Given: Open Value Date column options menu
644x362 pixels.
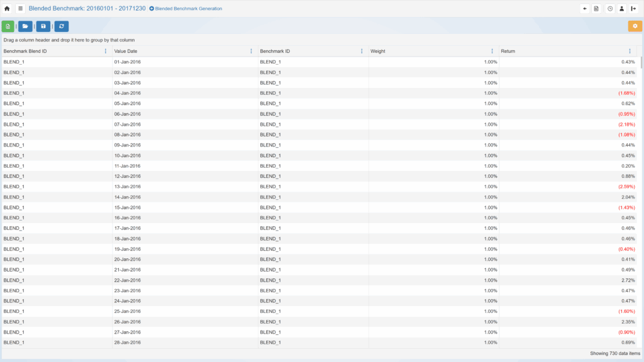Looking at the screenshot, I should 251,51.
